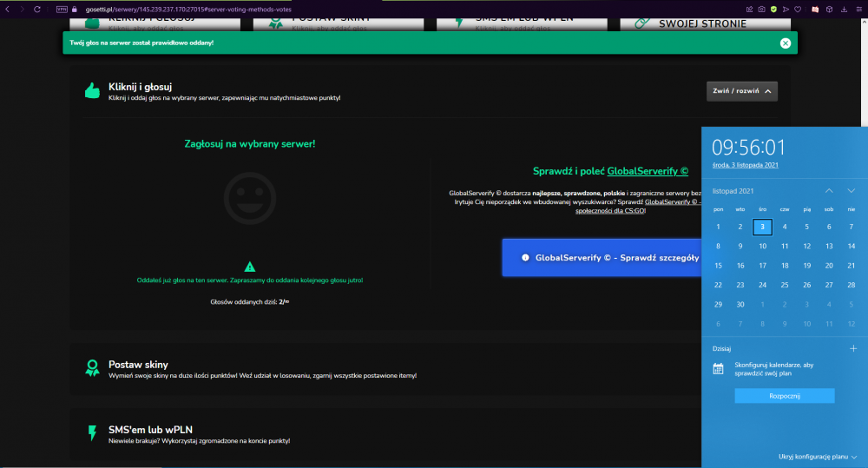Viewport: 868px width, 468px height.
Task: Click the 'Zwiń / rozwiń' collapse button
Action: (742, 91)
